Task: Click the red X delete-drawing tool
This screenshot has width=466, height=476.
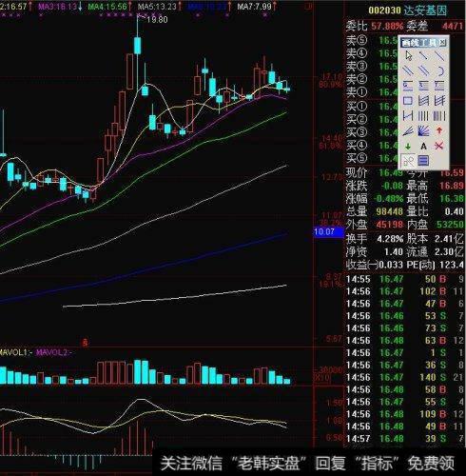Action: coord(439,146)
